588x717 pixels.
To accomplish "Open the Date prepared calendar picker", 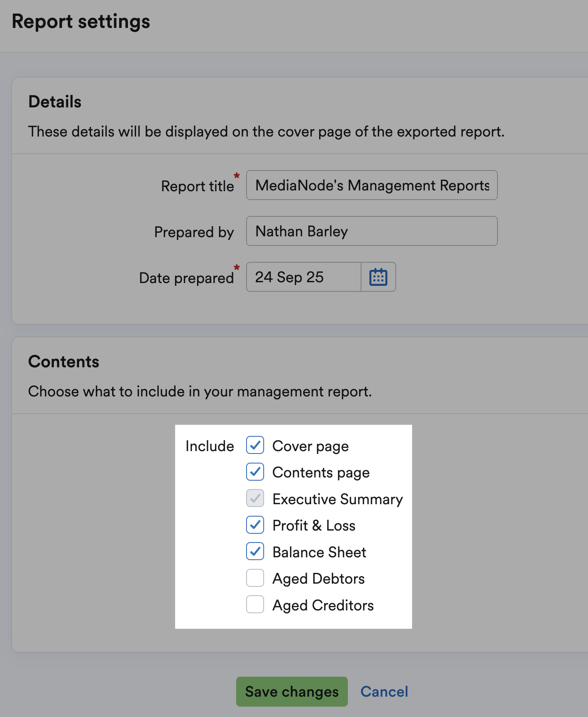I will click(x=378, y=277).
